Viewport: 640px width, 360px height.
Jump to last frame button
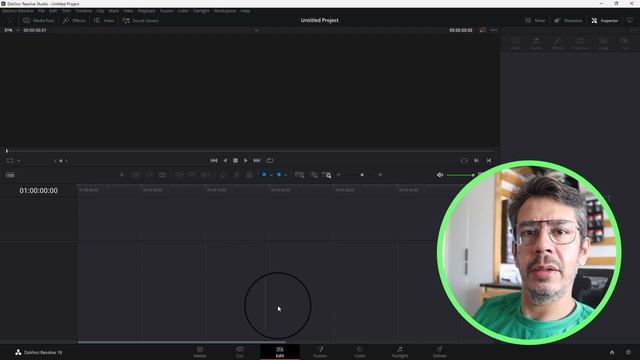click(257, 161)
